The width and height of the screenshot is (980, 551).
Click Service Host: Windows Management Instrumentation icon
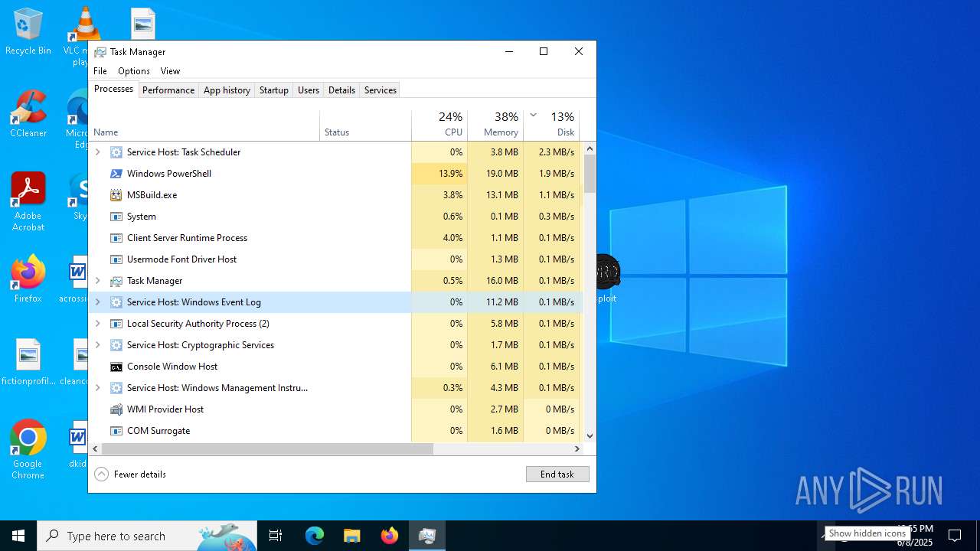click(116, 388)
